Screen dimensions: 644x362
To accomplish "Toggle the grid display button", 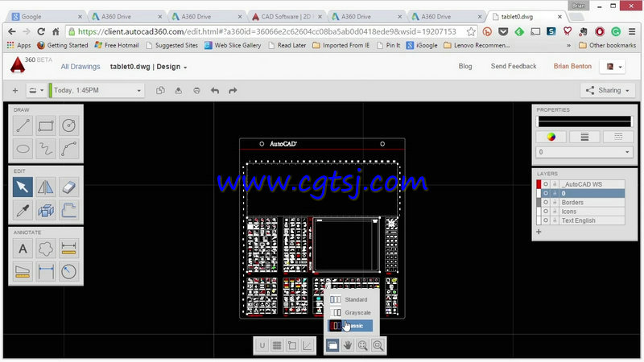I will coord(277,346).
